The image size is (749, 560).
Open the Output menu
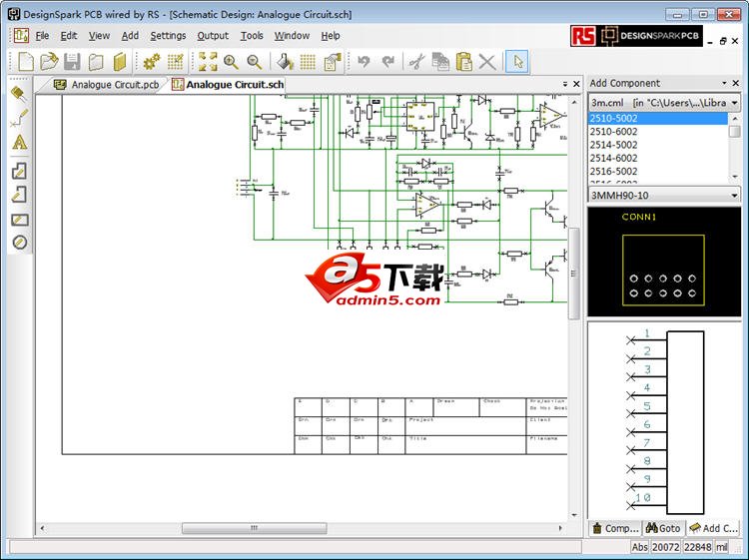pos(212,36)
